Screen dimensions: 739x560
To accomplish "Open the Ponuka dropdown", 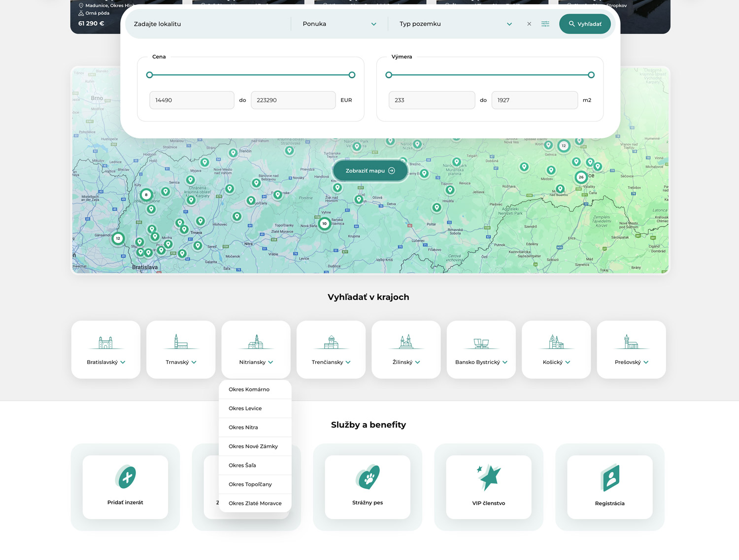I will click(339, 24).
